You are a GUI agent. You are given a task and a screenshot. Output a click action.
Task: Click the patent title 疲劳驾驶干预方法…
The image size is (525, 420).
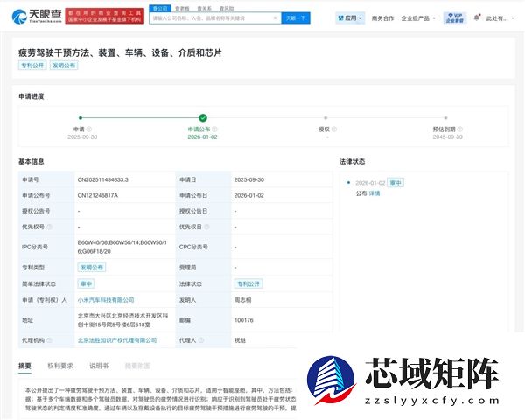[120, 52]
